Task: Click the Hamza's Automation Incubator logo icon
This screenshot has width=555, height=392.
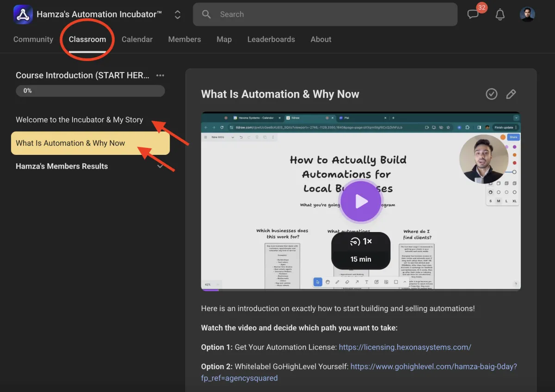Action: coord(23,14)
